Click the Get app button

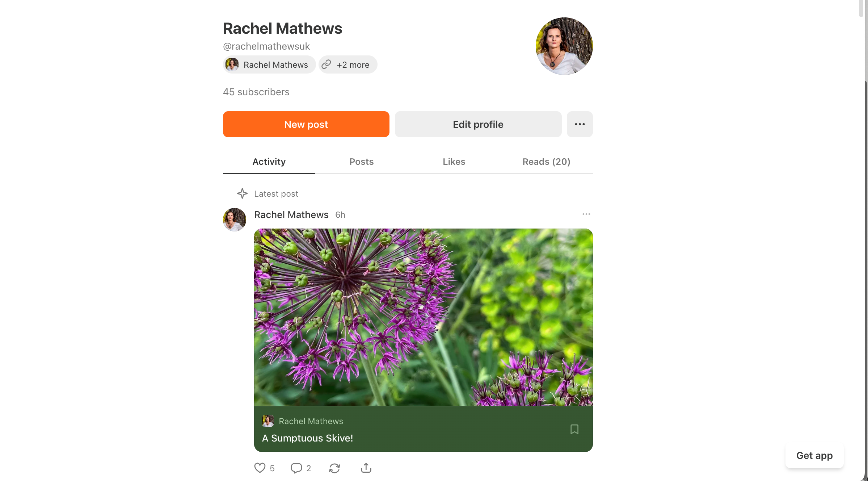pyautogui.click(x=814, y=456)
